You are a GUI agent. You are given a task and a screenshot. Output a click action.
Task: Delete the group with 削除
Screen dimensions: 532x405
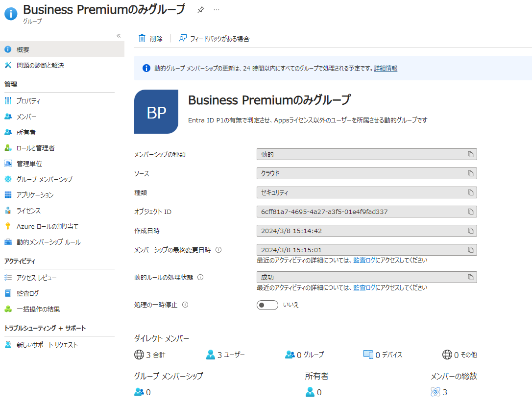coord(151,39)
